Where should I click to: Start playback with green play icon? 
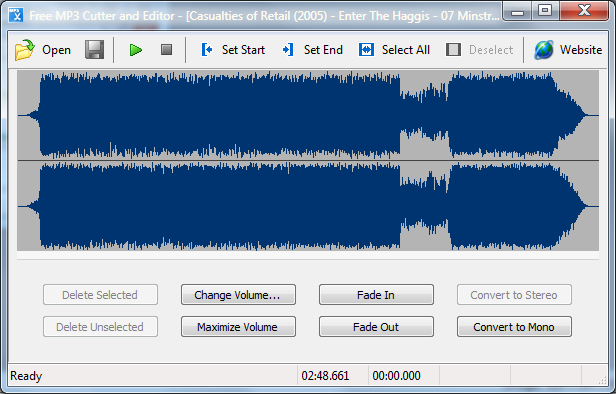(136, 50)
